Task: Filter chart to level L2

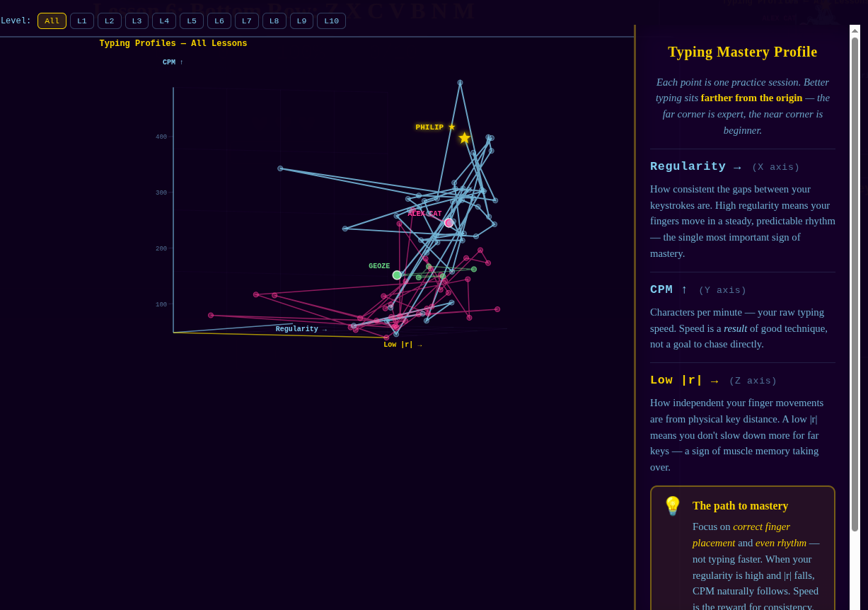Action: coord(110,21)
